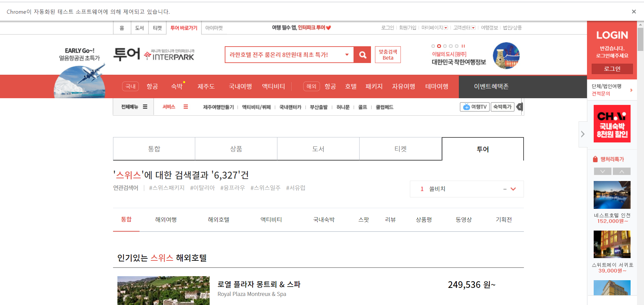Click the 아이마켓 top tab
Screen dimensions: 644x305
click(214, 28)
